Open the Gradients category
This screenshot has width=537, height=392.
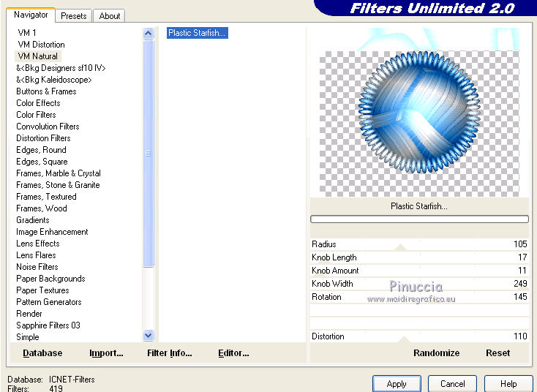pos(32,220)
